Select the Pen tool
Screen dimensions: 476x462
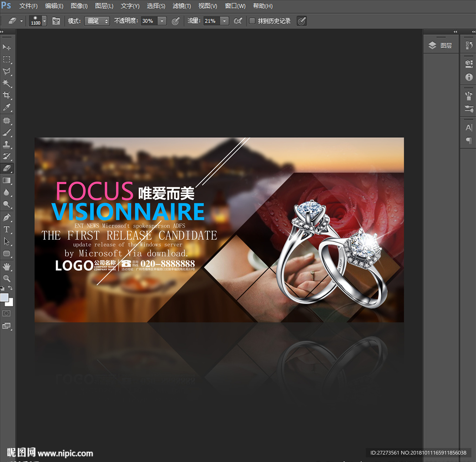click(x=7, y=217)
